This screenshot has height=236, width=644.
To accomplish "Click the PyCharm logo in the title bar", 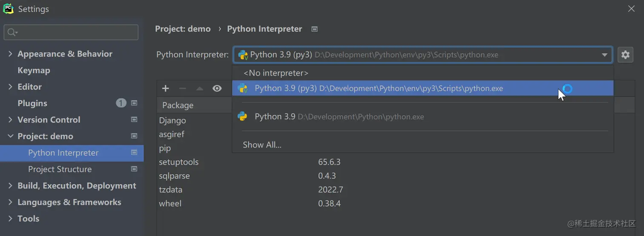I will coord(8,9).
